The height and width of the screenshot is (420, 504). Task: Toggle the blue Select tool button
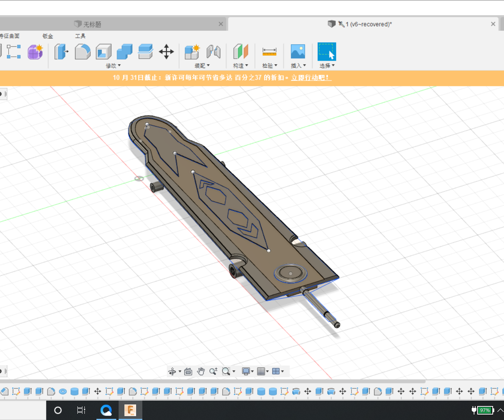click(327, 51)
